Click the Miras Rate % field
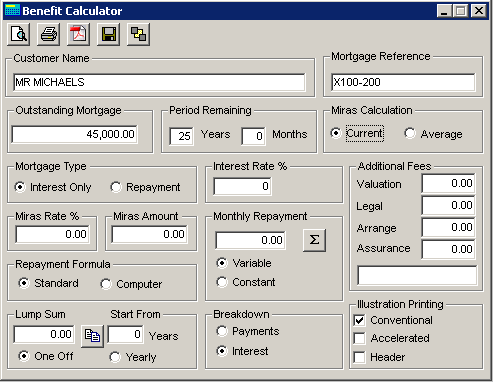Image resolution: width=493 pixels, height=382 pixels. [52, 234]
